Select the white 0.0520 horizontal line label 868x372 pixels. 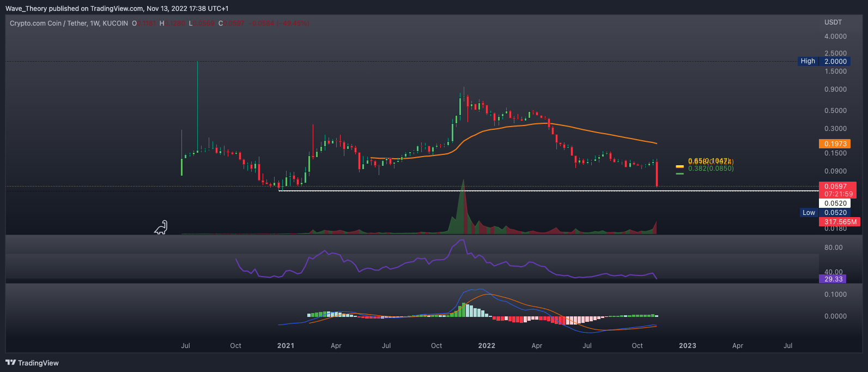pos(835,203)
